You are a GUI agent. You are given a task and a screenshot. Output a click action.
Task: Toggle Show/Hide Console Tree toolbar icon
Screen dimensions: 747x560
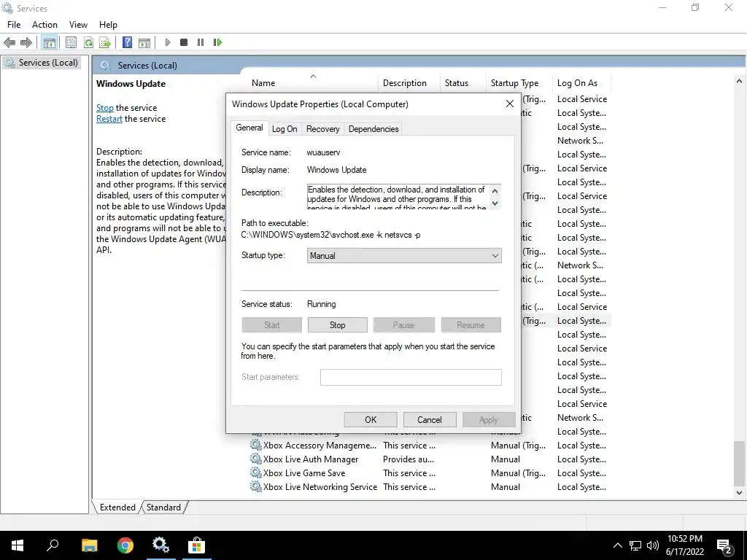pos(49,42)
